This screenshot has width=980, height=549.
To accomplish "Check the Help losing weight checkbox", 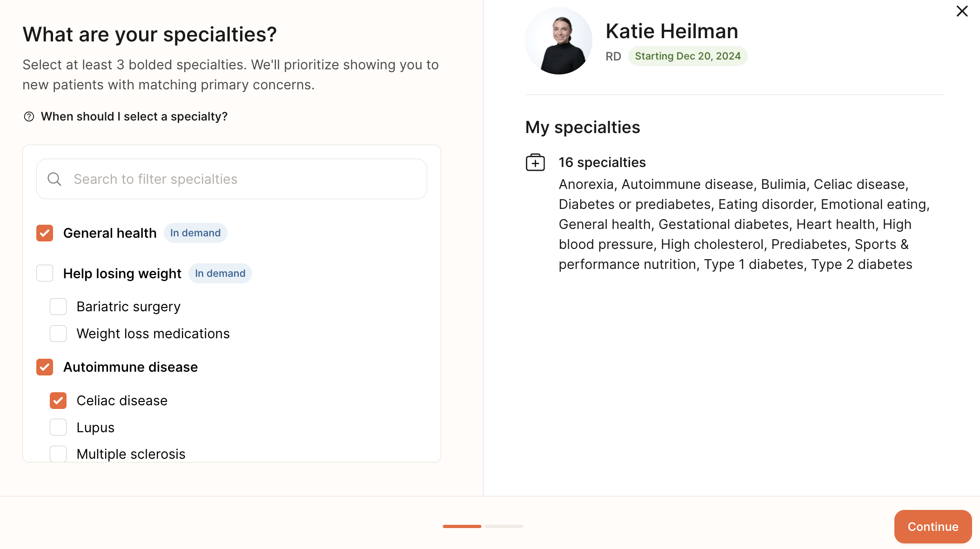I will coord(45,274).
